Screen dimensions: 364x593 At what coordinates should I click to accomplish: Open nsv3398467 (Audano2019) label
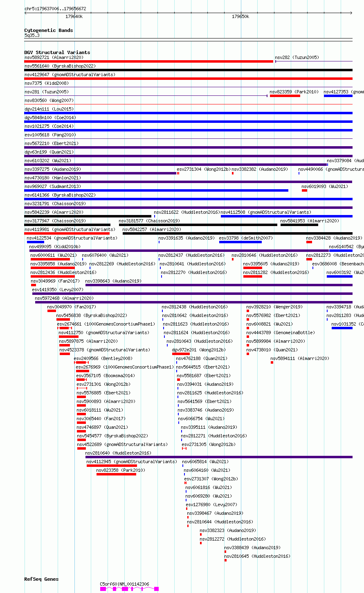[215, 514]
